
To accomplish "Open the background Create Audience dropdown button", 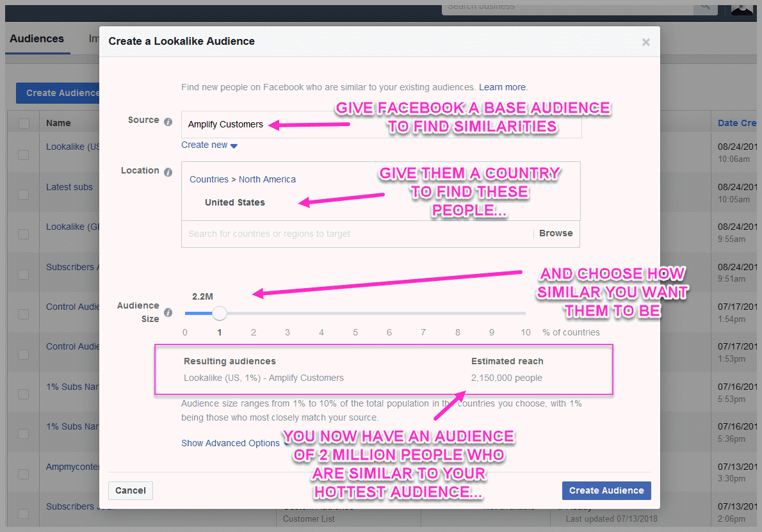I will click(58, 93).
